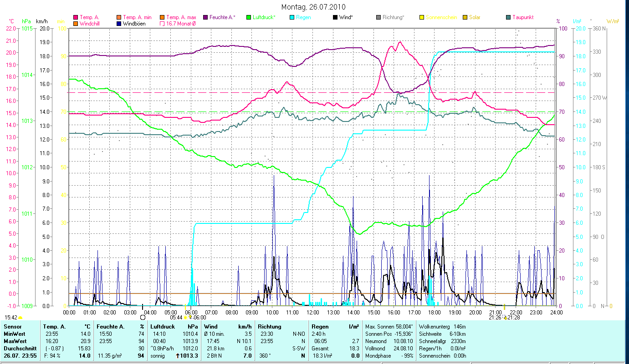Click the cyan Regen legend square
Screen dimensions: 629x364
pos(291,17)
